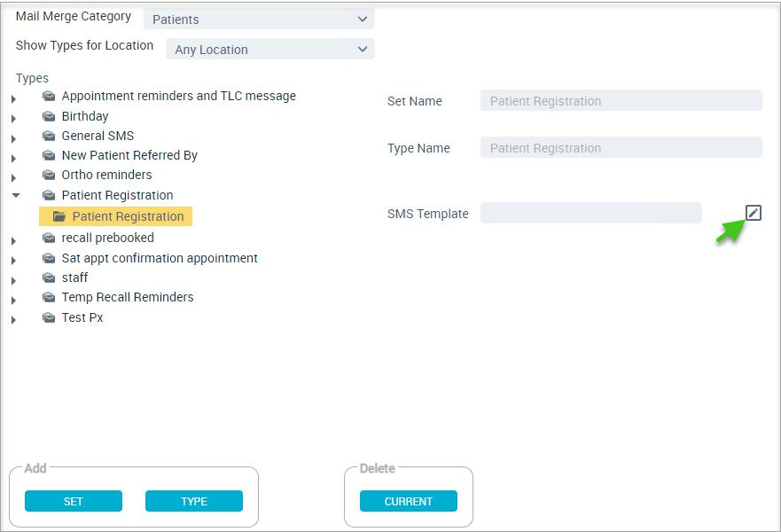This screenshot has height=532, width=781.
Task: Open the Mail Merge Category dropdown
Action: 259,19
